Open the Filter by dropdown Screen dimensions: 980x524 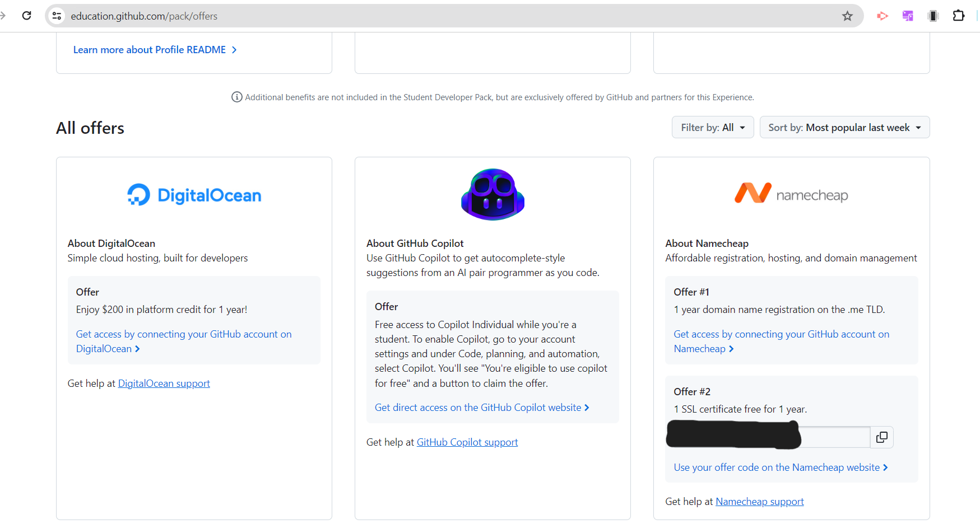tap(712, 127)
